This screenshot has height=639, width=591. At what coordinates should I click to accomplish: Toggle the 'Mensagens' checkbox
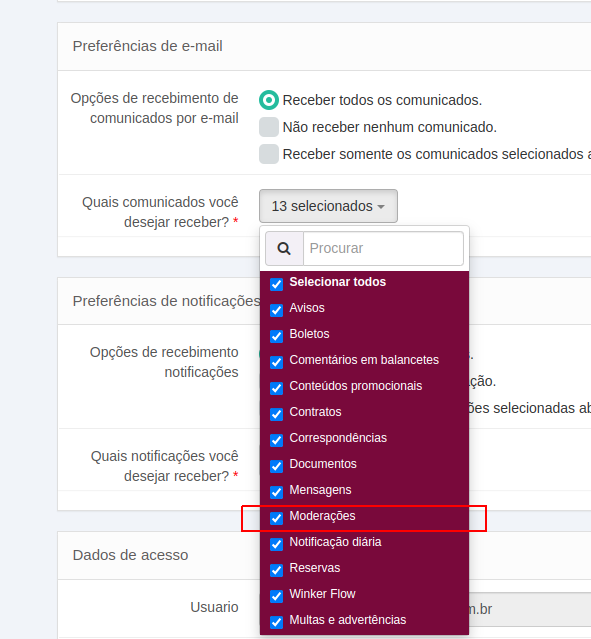click(x=276, y=492)
